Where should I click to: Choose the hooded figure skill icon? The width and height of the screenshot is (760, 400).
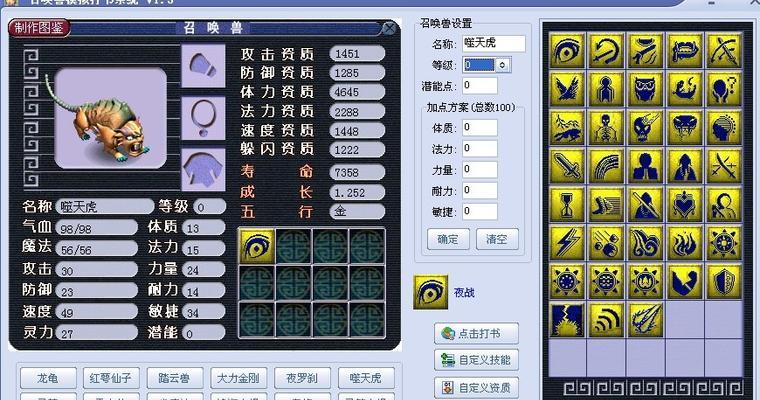pos(684,166)
